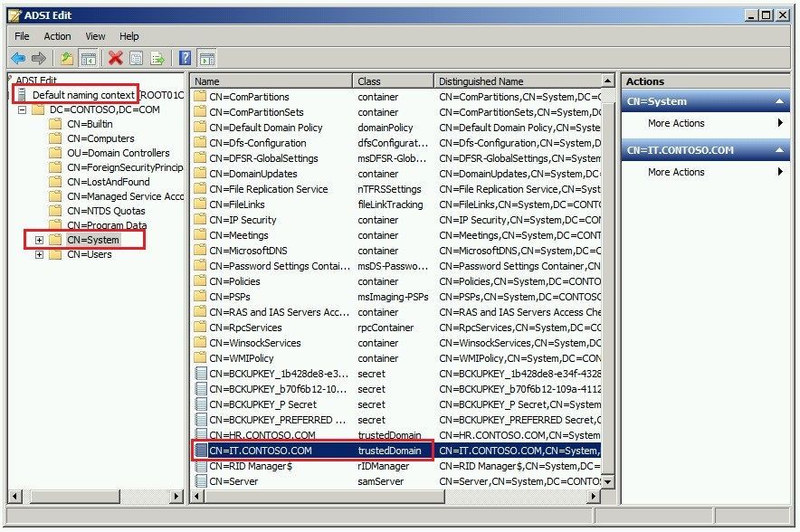Expand the CN=System tree node
The width and height of the screenshot is (800, 532).
pos(39,240)
